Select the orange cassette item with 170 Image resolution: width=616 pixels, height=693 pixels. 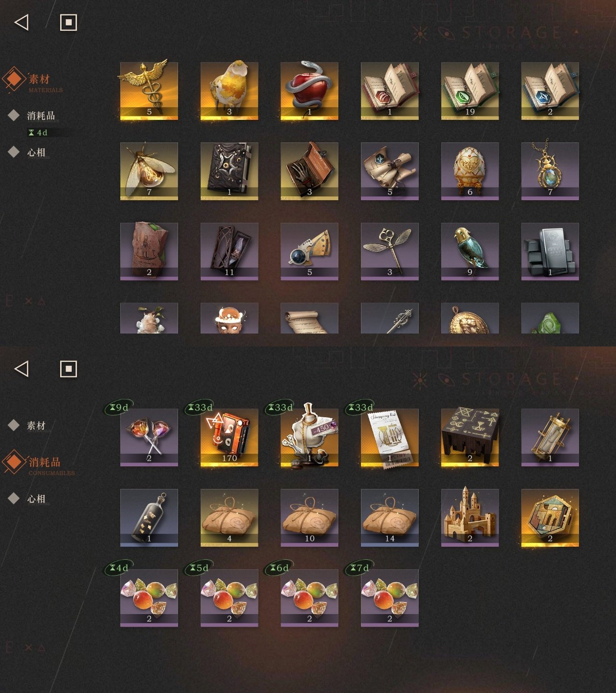[x=229, y=437]
